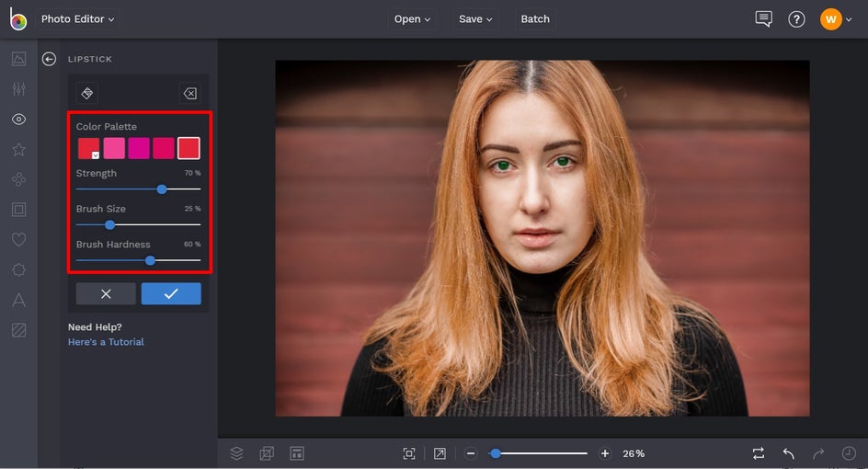Go back using the Lipstick panel arrow
868x469 pixels.
(x=49, y=59)
